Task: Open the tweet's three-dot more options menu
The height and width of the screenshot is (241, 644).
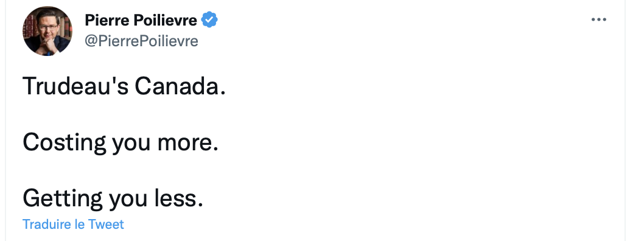Action: [x=598, y=19]
